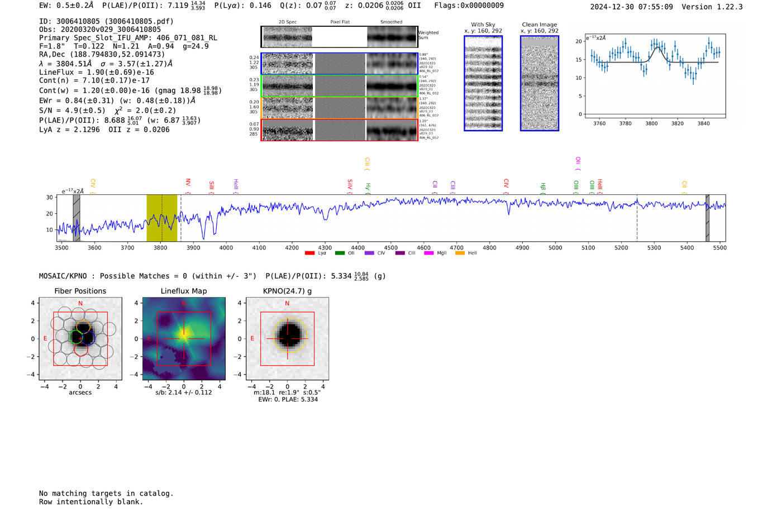Image resolution: width=782 pixels, height=532 pixels.
Task: Click the '2D Spec' column header
Action: pyautogui.click(x=288, y=22)
